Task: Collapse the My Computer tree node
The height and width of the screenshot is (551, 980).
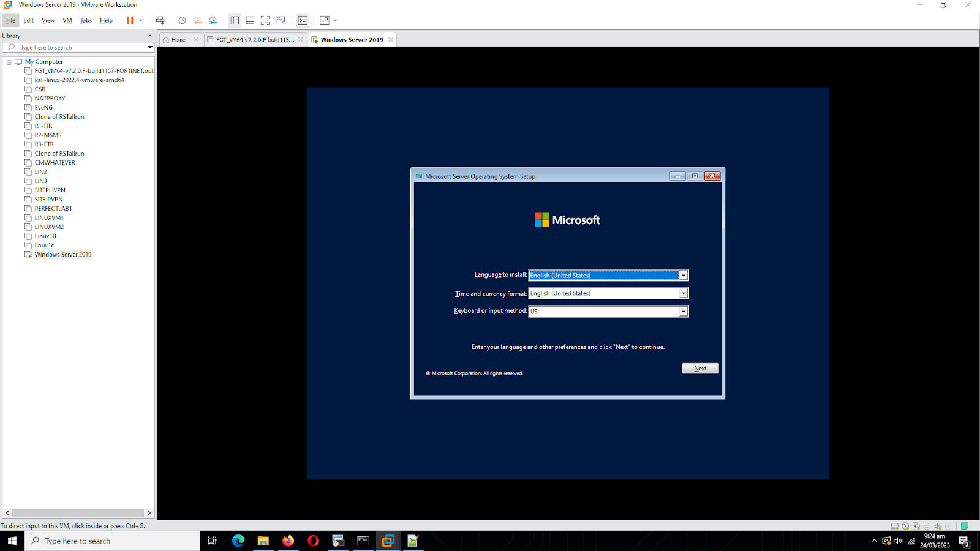Action: pos(9,62)
